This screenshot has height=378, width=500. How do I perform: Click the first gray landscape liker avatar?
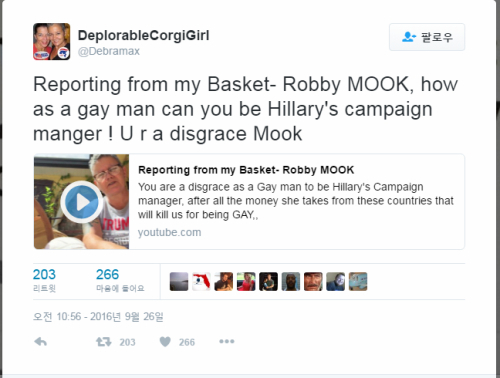click(179, 282)
